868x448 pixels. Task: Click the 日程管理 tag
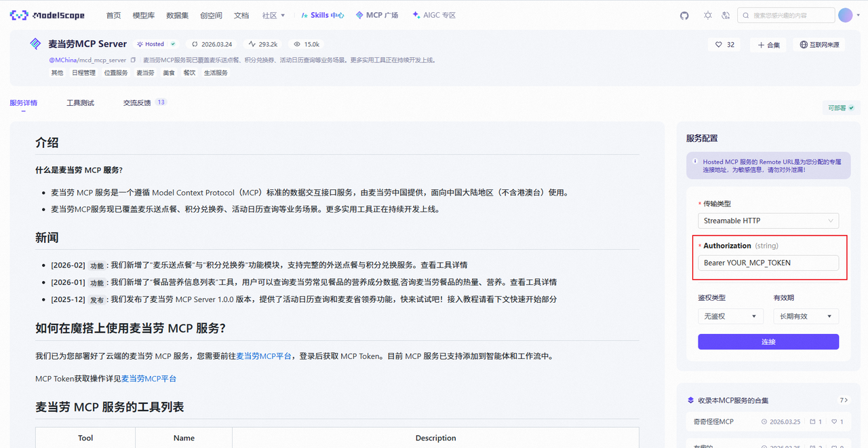(x=83, y=73)
